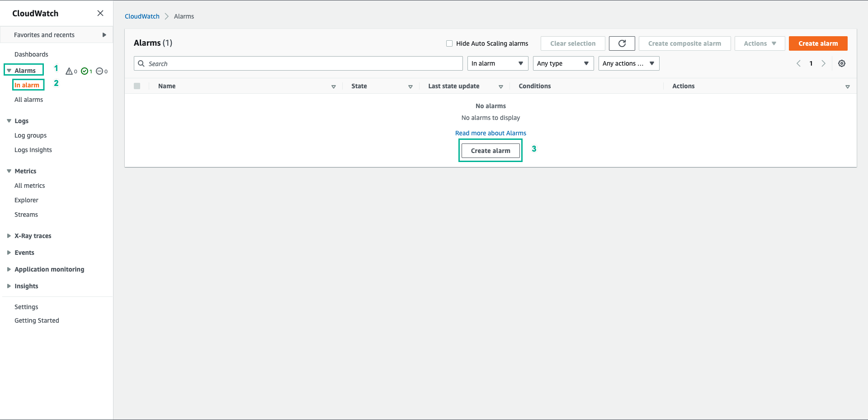
Task: Open metrics Explorer
Action: tap(26, 200)
